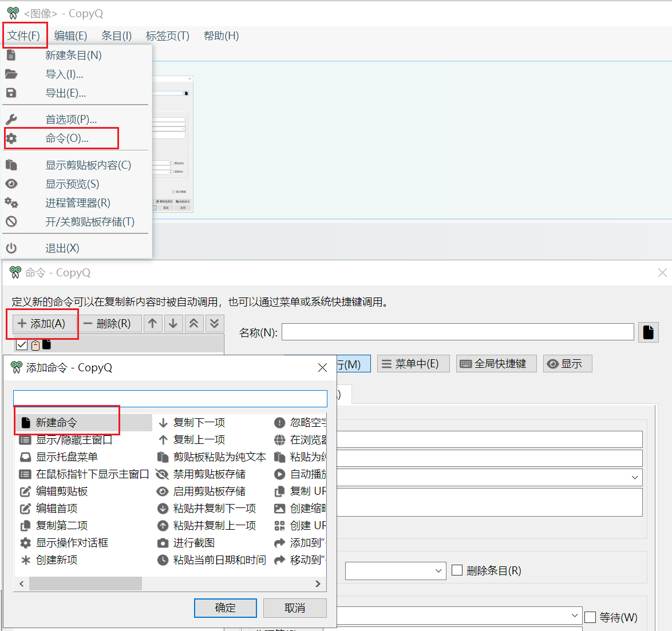Select 剪贴板粘贴为纯文本 command
The height and width of the screenshot is (631, 672).
coord(211,457)
